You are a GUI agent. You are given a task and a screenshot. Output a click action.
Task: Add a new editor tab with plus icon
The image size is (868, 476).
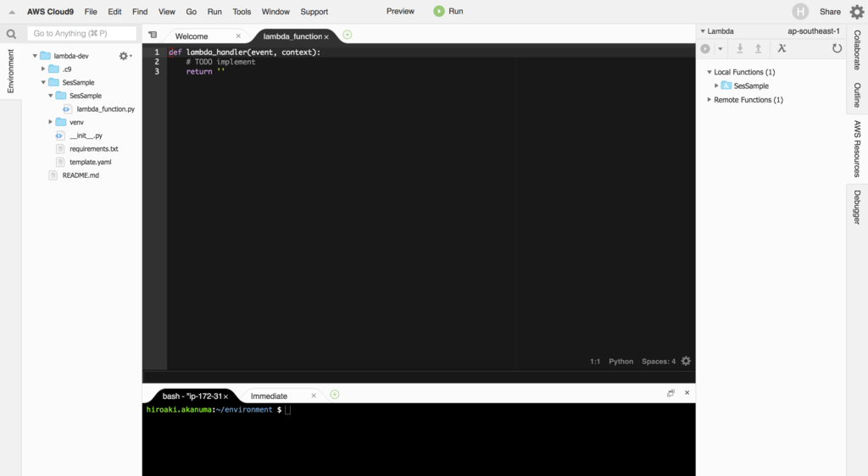click(347, 35)
